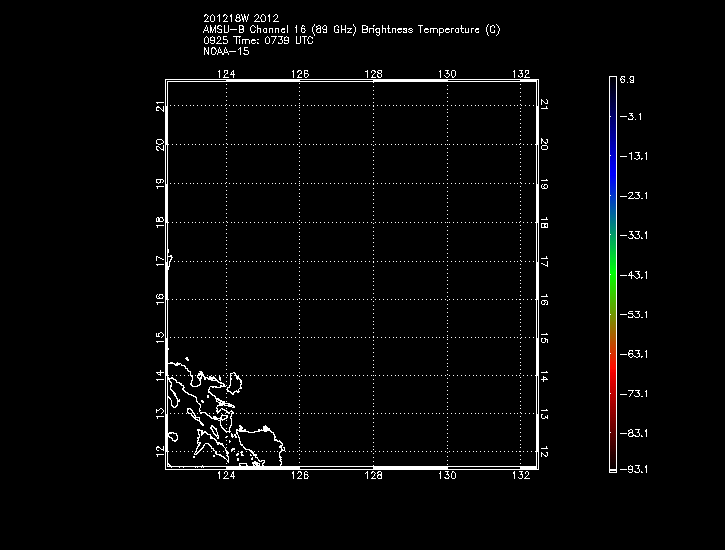
Task: Click the right latitude label 12
Action: pos(544,452)
